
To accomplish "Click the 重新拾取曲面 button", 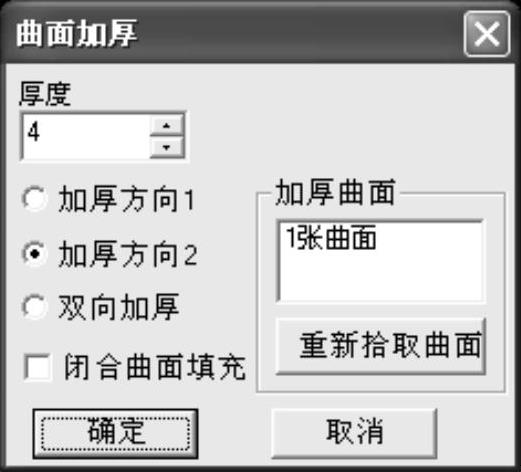I will point(381,346).
